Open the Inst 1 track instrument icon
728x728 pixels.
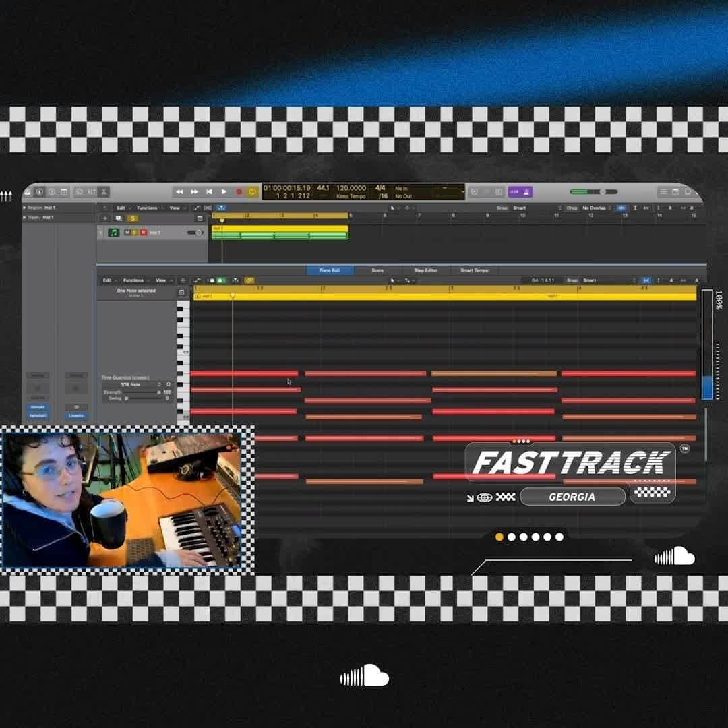[114, 232]
